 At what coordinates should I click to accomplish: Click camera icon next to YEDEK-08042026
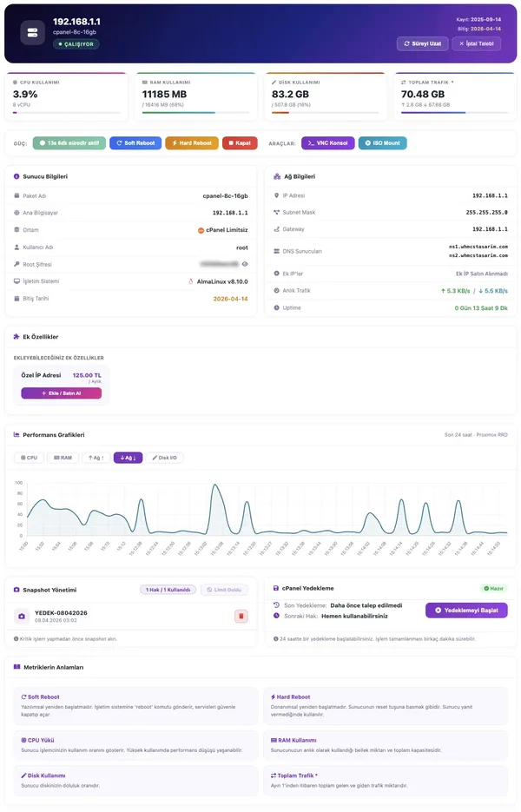coord(22,617)
